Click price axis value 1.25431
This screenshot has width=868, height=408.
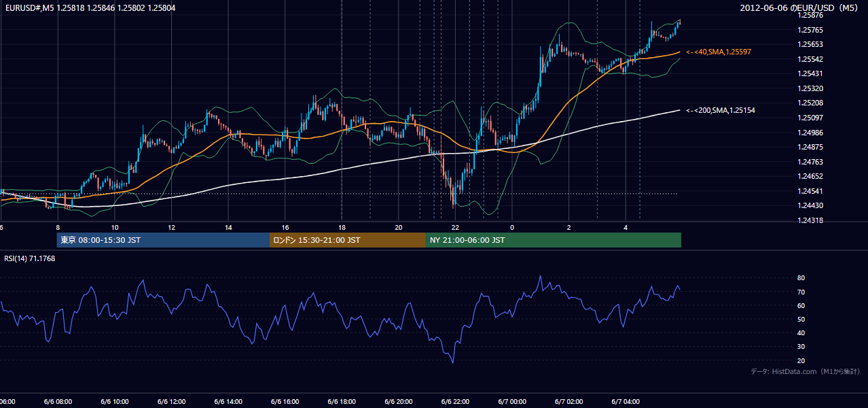[810, 73]
